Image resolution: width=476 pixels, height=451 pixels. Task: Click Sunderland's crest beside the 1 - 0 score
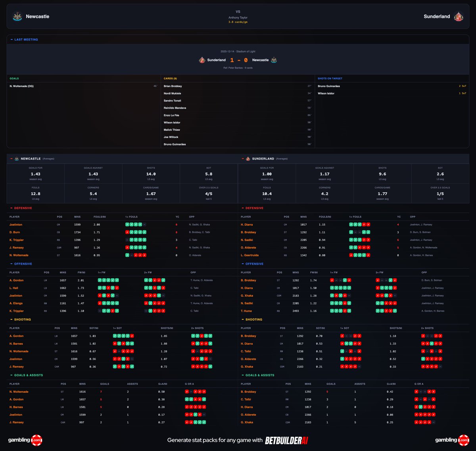coord(202,60)
